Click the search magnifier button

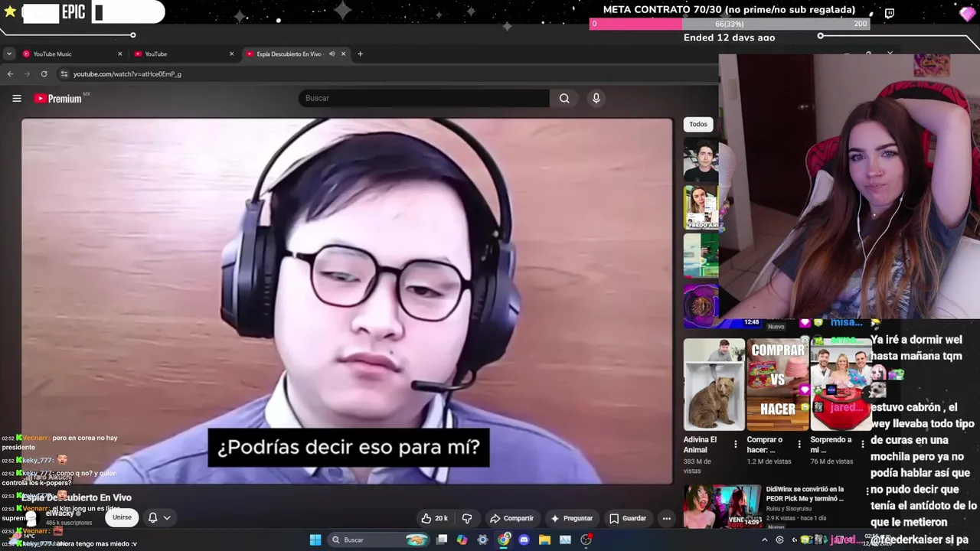(x=564, y=98)
